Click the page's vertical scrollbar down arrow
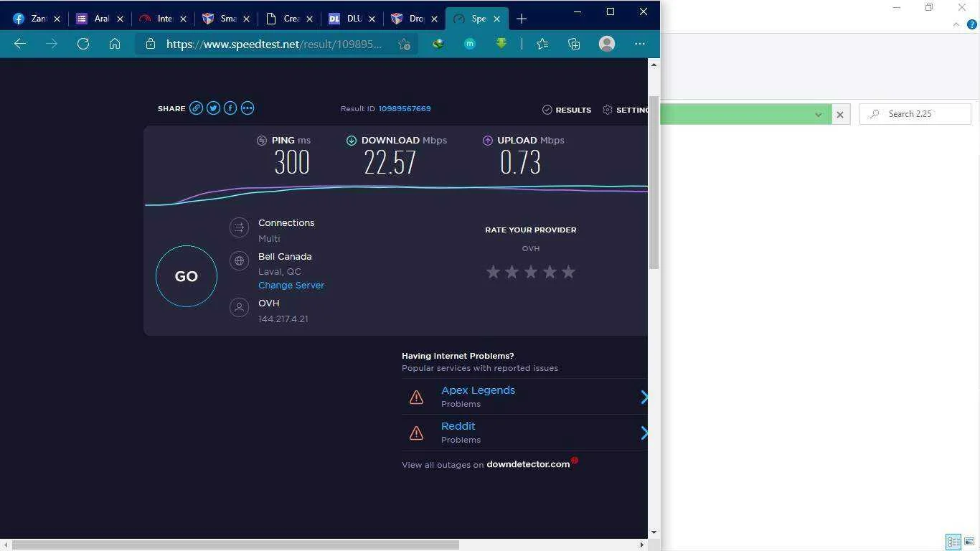The height and width of the screenshot is (551, 980). tap(654, 532)
